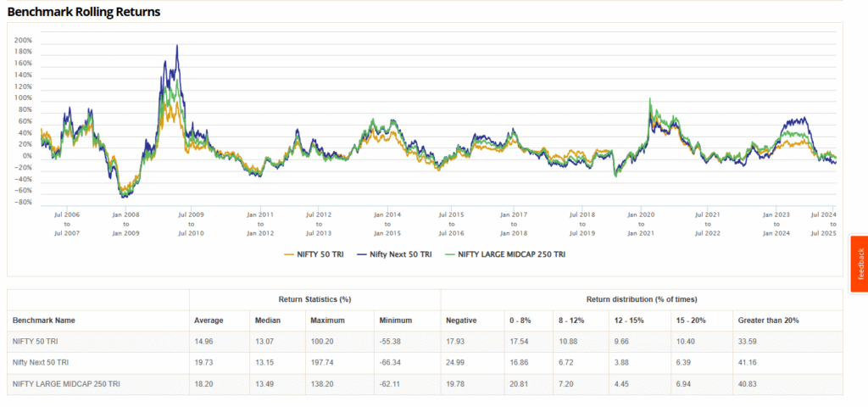Click the Return distribution (% of times) header
This screenshot has width=868, height=407.
pos(642,299)
